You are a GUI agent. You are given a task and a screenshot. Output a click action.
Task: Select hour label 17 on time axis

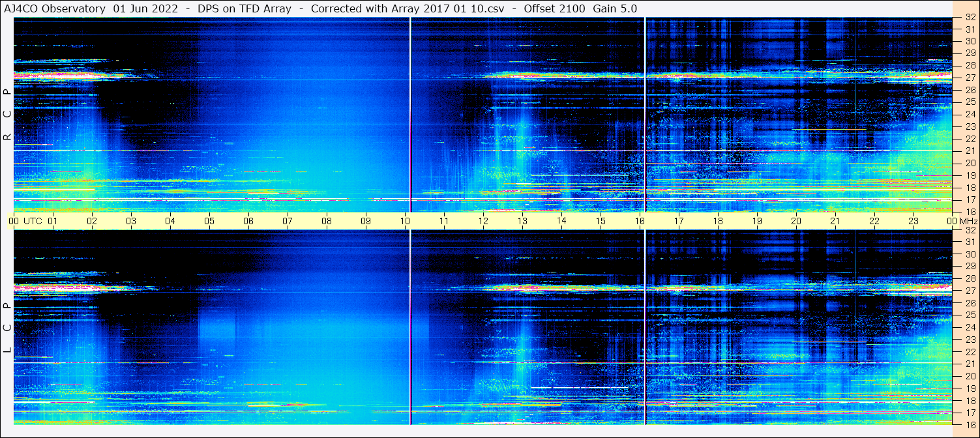tap(679, 221)
